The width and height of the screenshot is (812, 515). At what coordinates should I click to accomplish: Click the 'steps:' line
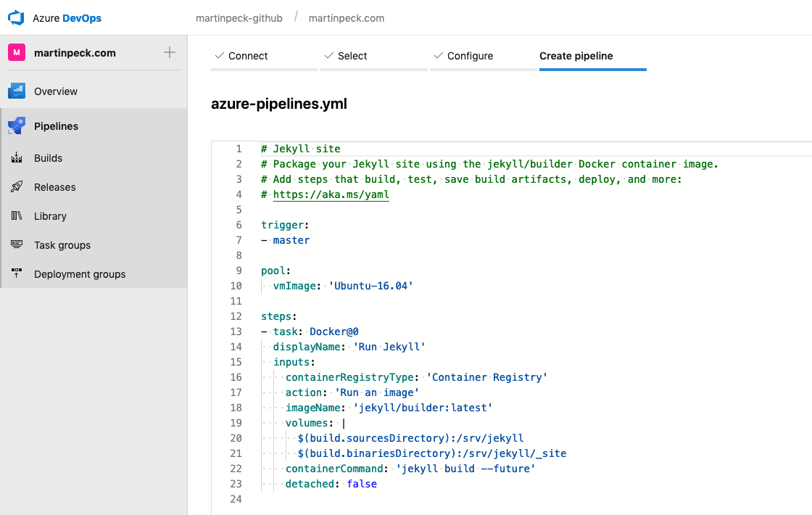click(x=278, y=316)
